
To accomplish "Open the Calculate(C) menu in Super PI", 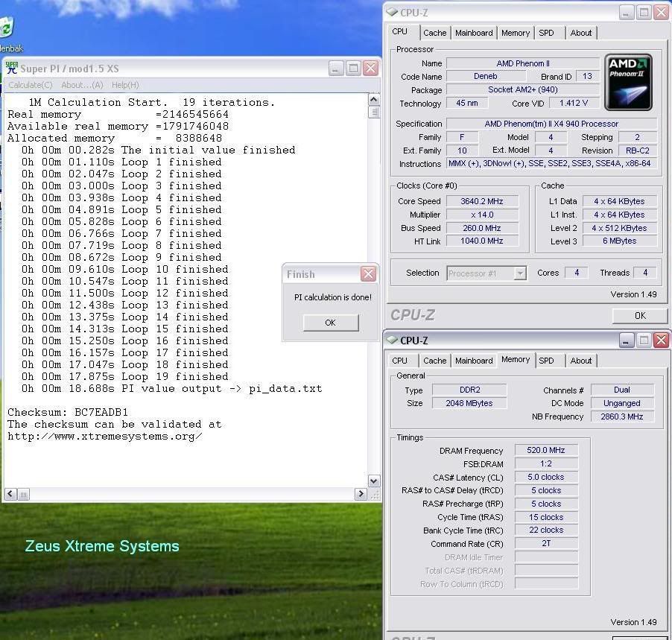I will pyautogui.click(x=31, y=85).
